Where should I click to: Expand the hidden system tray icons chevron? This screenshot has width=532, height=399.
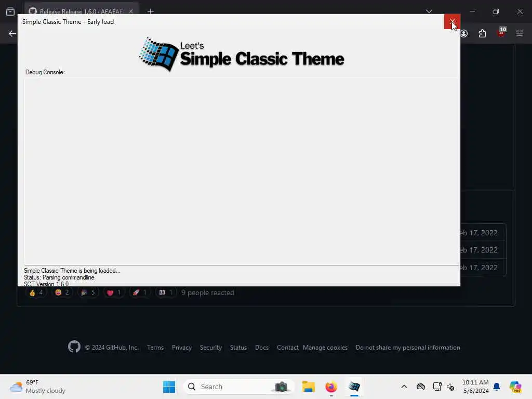tap(404, 387)
